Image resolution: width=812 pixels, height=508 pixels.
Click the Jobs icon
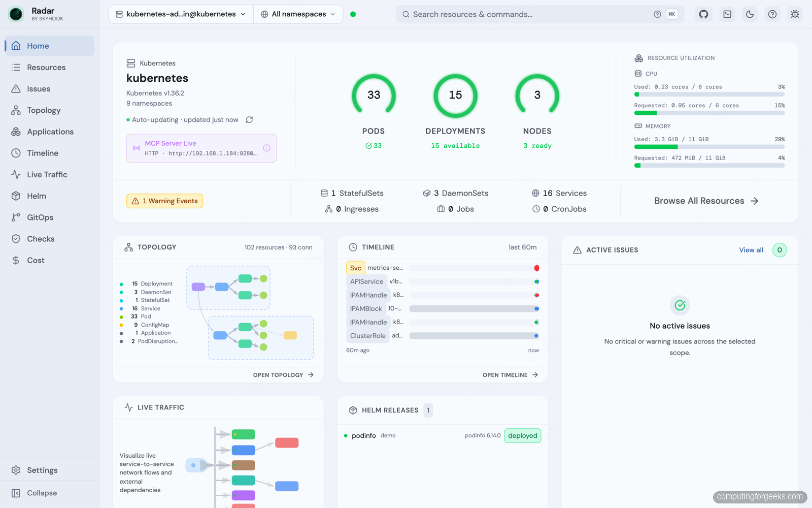click(441, 209)
